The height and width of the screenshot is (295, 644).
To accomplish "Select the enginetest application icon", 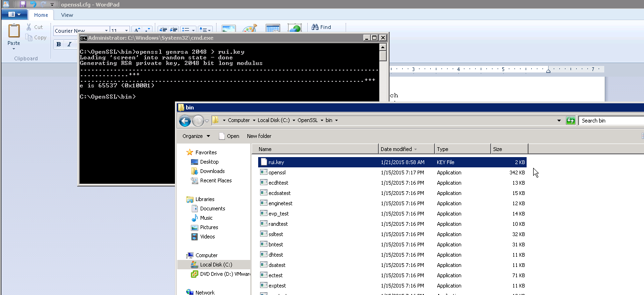I will (264, 203).
